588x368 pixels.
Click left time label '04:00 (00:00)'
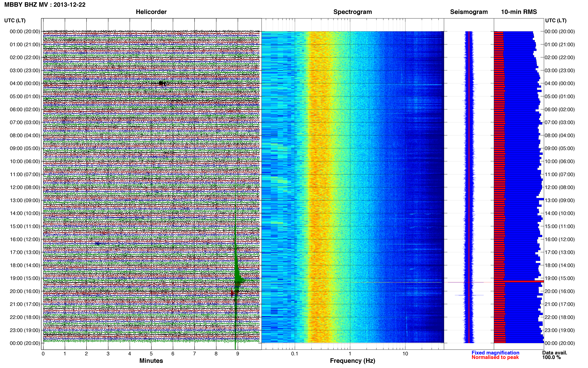click(x=25, y=83)
